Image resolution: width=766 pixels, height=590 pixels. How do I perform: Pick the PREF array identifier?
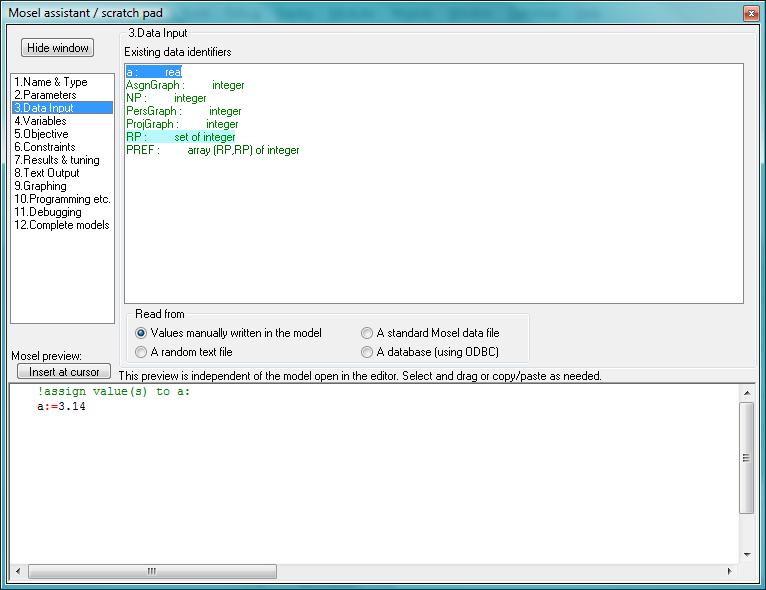(212, 150)
